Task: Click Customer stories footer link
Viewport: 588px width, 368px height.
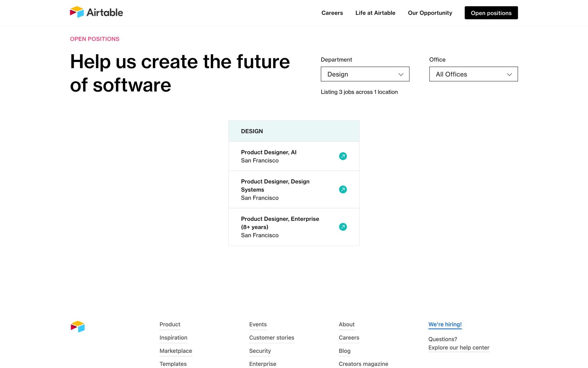Action: click(271, 338)
